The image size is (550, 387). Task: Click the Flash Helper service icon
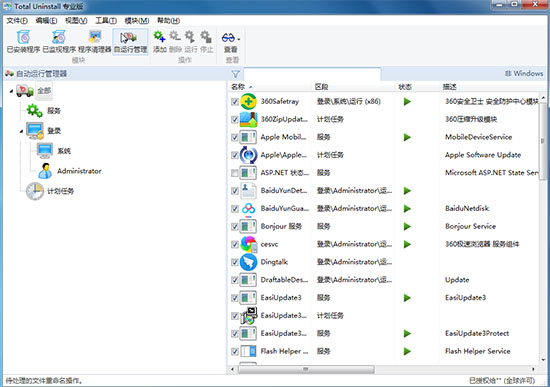[248, 351]
